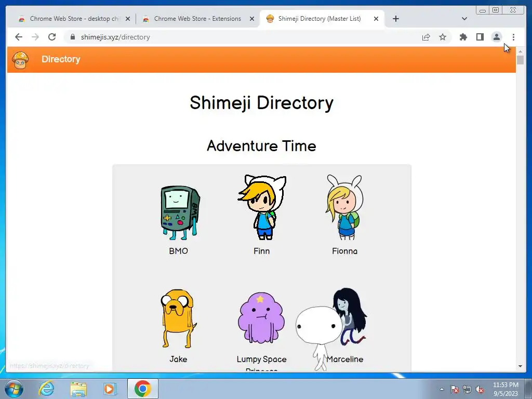Show hidden tray icons arrow
This screenshot has height=399, width=532.
pyautogui.click(x=442, y=389)
